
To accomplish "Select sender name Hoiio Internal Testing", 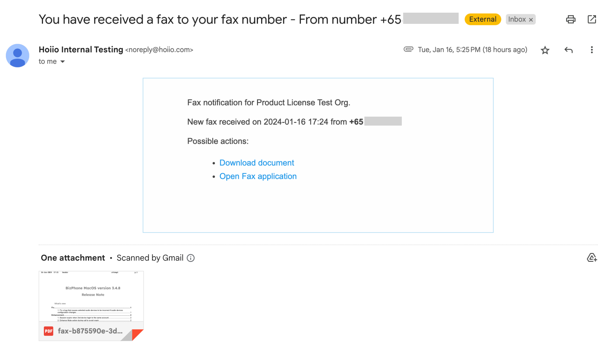I will (81, 49).
